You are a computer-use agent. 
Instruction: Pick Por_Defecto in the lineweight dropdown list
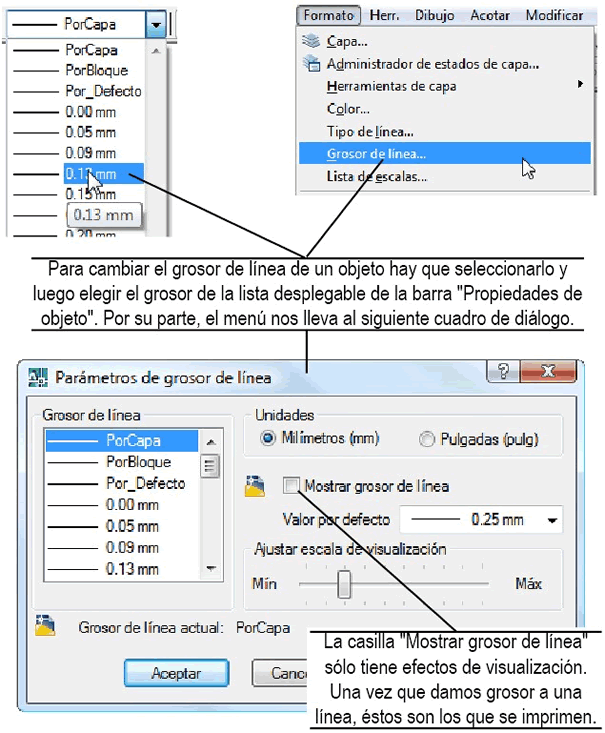click(x=78, y=91)
